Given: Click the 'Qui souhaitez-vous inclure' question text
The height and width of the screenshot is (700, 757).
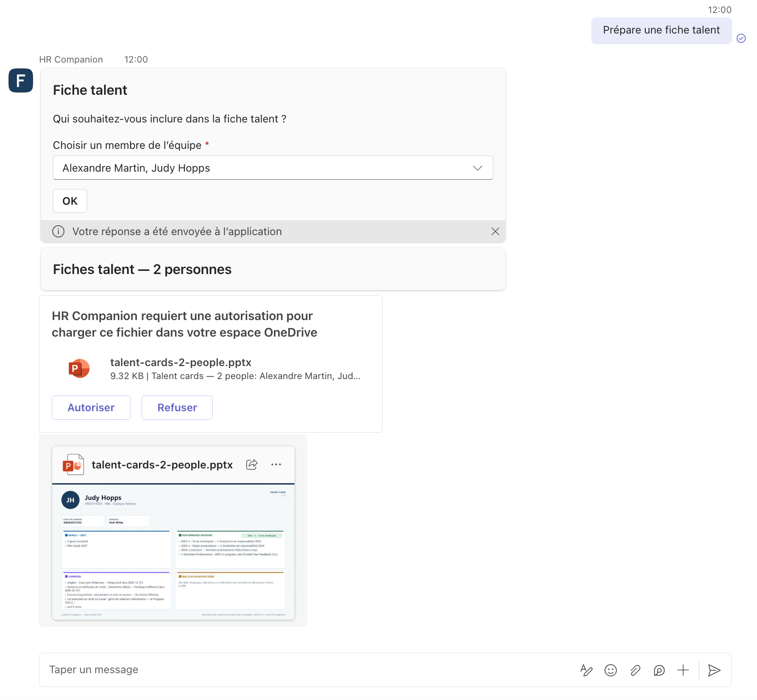Looking at the screenshot, I should 170,119.
